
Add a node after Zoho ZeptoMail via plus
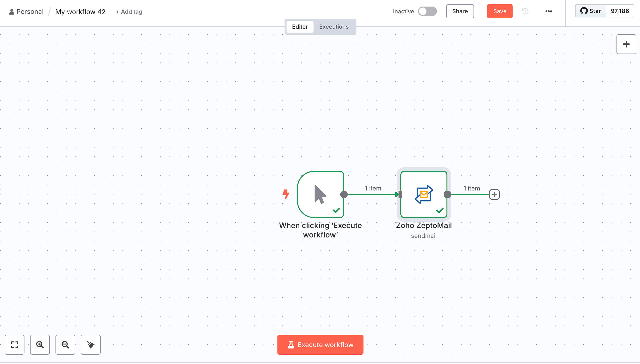point(494,194)
